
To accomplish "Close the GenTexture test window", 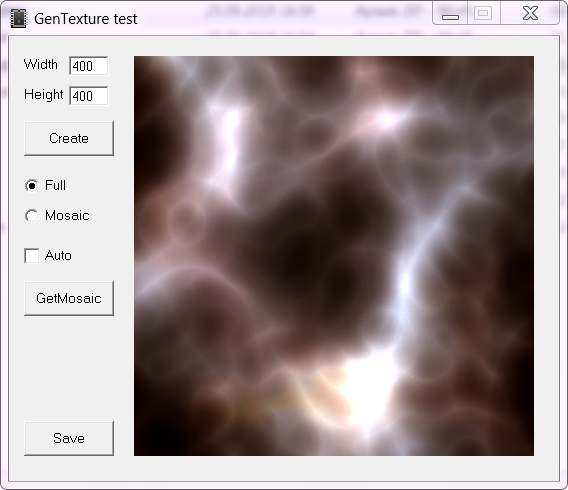I will pyautogui.click(x=530, y=13).
